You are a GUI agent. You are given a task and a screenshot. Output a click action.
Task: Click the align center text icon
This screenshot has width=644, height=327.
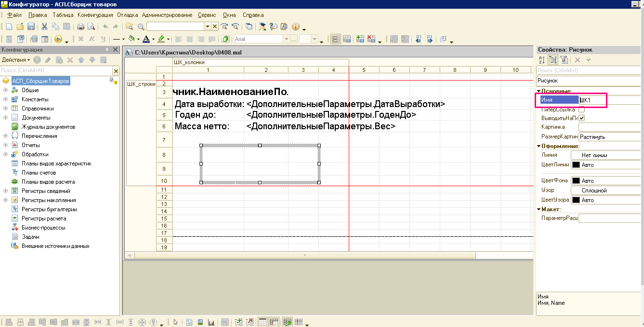pos(190,39)
